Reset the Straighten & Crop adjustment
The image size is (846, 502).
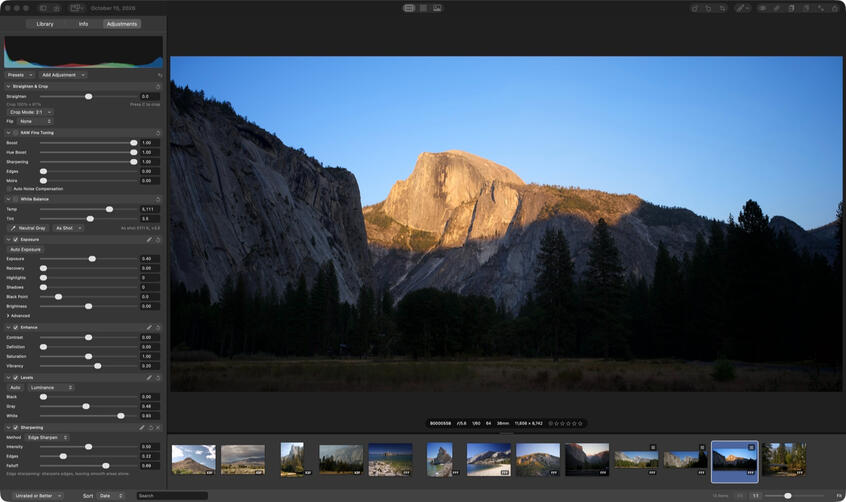(x=158, y=86)
